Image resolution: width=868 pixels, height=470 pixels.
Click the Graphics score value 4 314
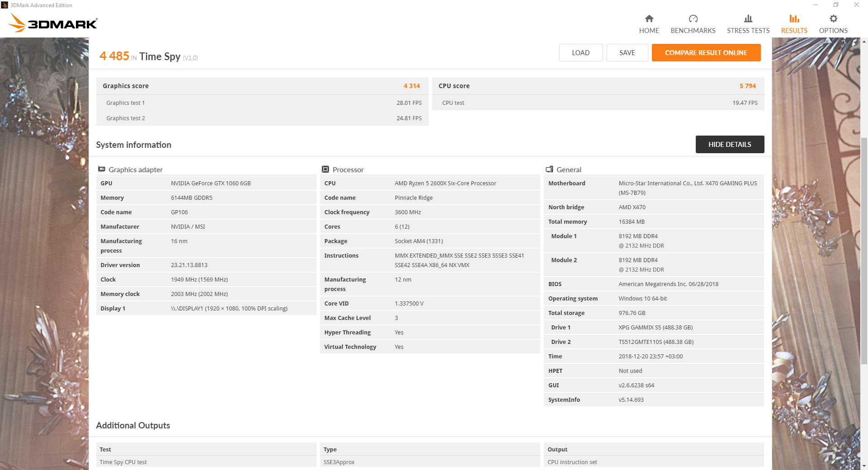[x=412, y=86]
